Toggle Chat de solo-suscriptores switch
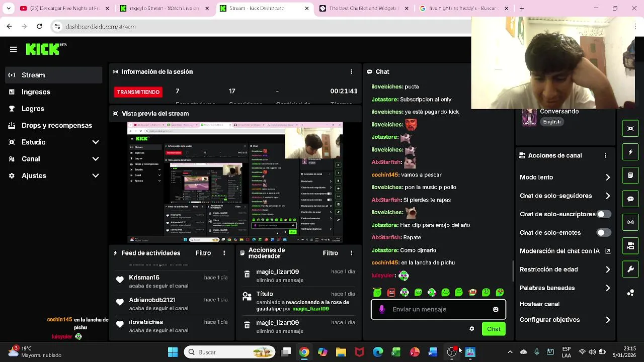The image size is (644, 362). pyautogui.click(x=604, y=214)
